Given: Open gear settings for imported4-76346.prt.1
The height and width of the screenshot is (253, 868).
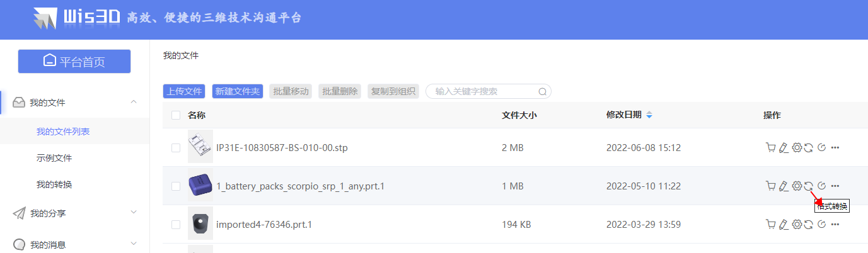Looking at the screenshot, I should 797,224.
